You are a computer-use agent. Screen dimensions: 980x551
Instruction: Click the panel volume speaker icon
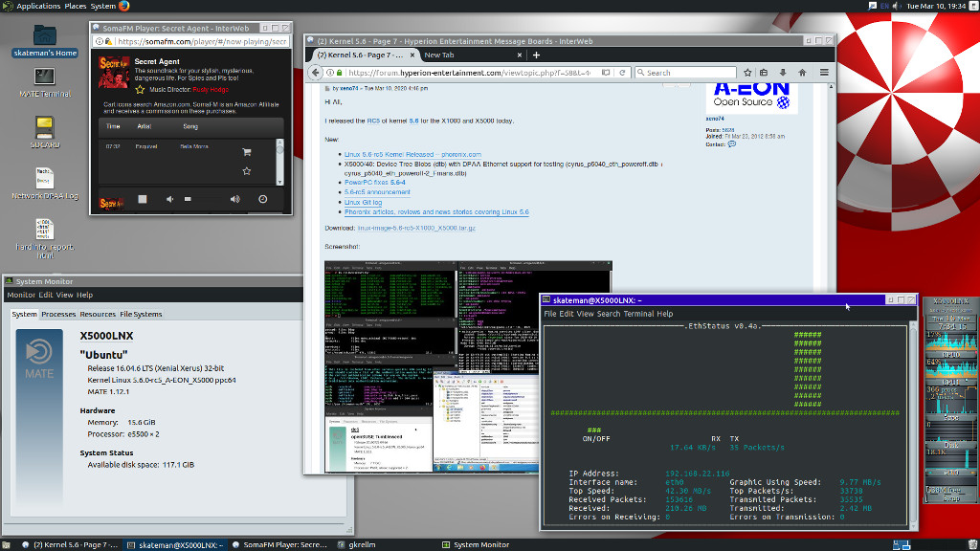pos(897,6)
